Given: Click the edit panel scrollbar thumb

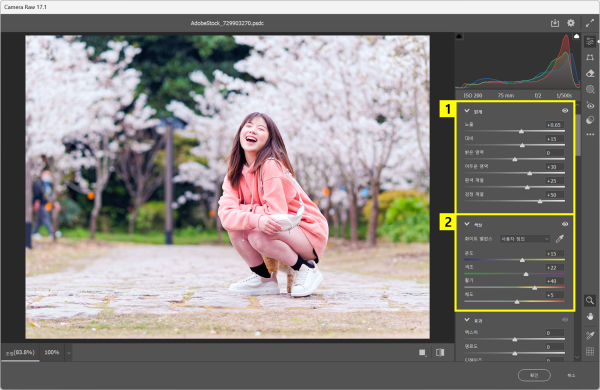Looking at the screenshot, I should (x=578, y=135).
